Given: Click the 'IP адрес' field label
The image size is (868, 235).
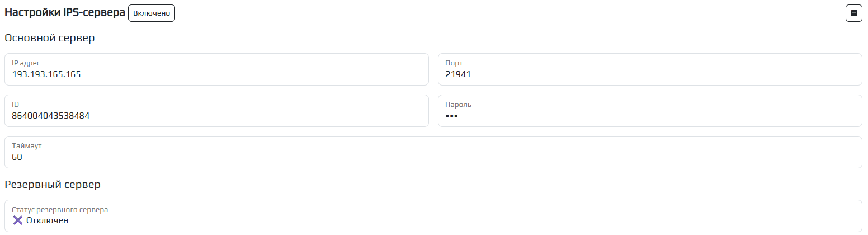Looking at the screenshot, I should [26, 63].
